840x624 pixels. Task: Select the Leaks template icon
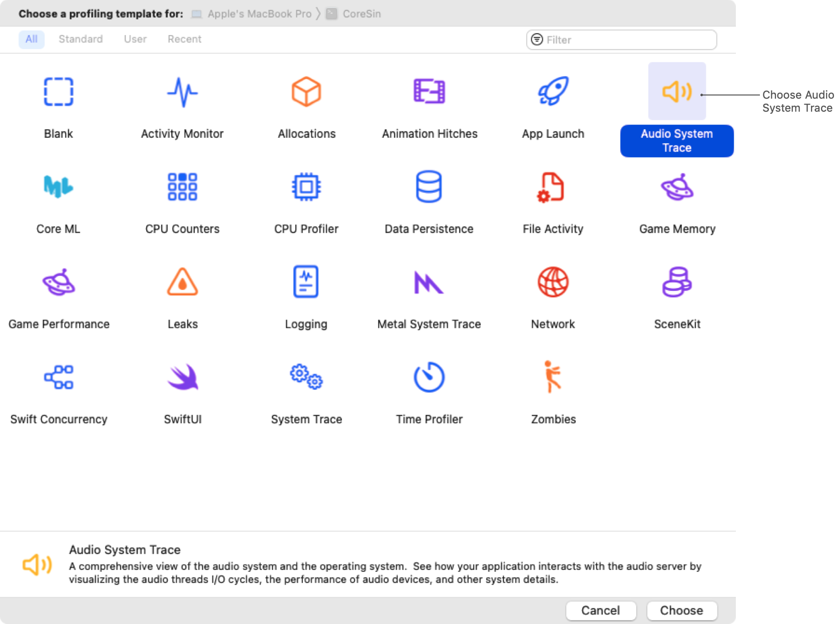pos(182,282)
